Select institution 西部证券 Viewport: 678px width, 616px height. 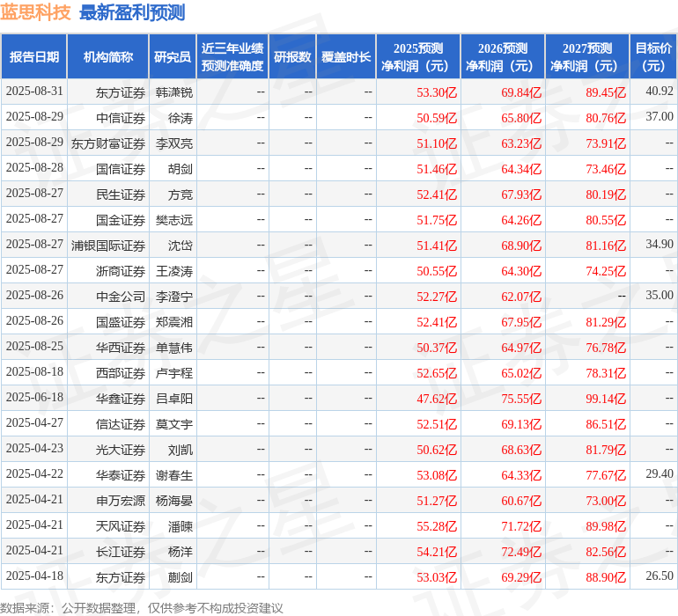pos(121,373)
